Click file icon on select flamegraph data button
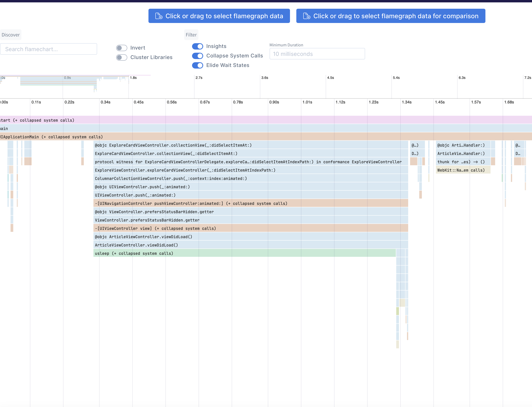 [159, 16]
